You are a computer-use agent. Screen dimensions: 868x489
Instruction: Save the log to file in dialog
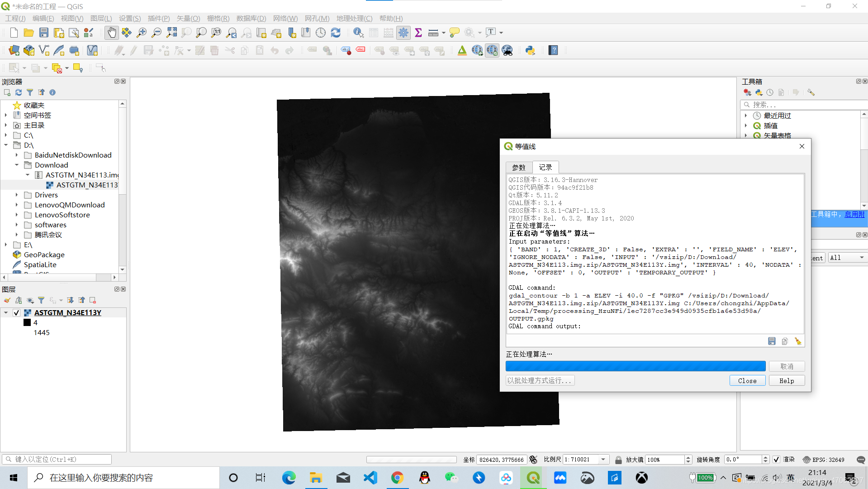point(772,341)
